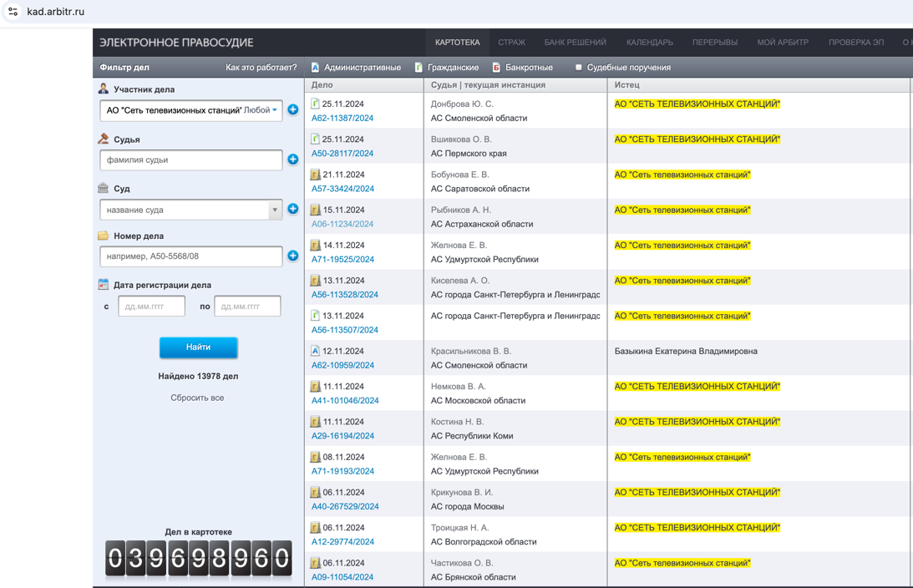Open the КАЛЕНДАРЬ tab
This screenshot has width=913, height=588.
pos(650,43)
